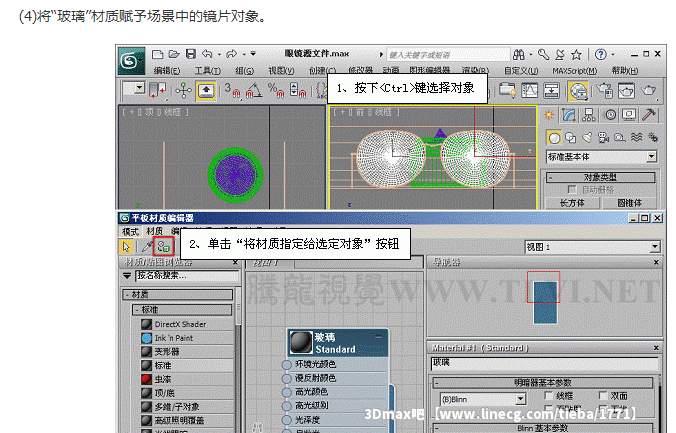This screenshot has height=433, width=676.
Task: Open the 视图 1 view dropdown
Action: click(653, 246)
